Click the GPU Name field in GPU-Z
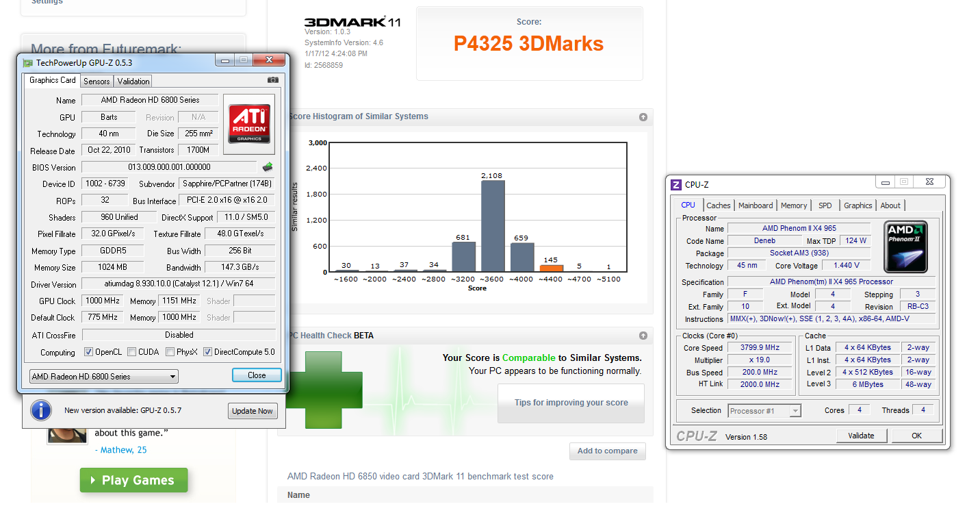 (x=150, y=100)
